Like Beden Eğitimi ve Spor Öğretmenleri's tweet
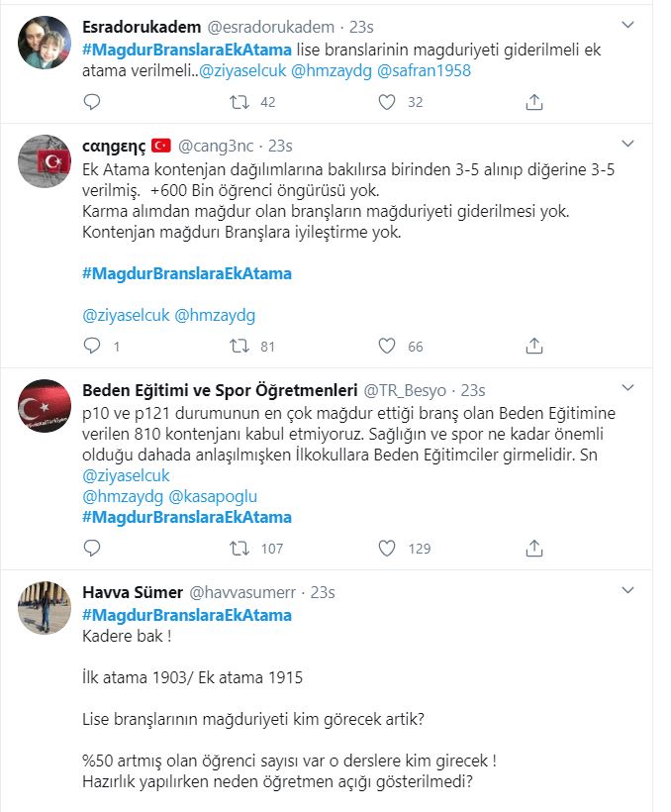 (384, 545)
